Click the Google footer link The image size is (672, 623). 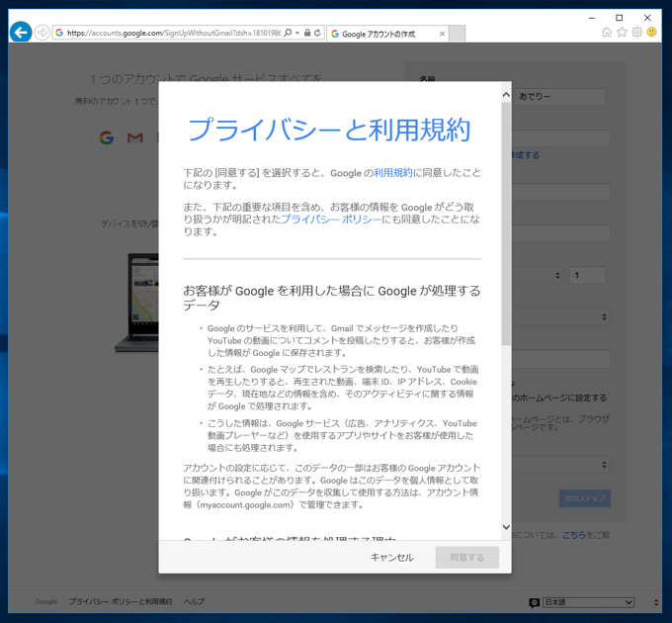click(x=46, y=601)
